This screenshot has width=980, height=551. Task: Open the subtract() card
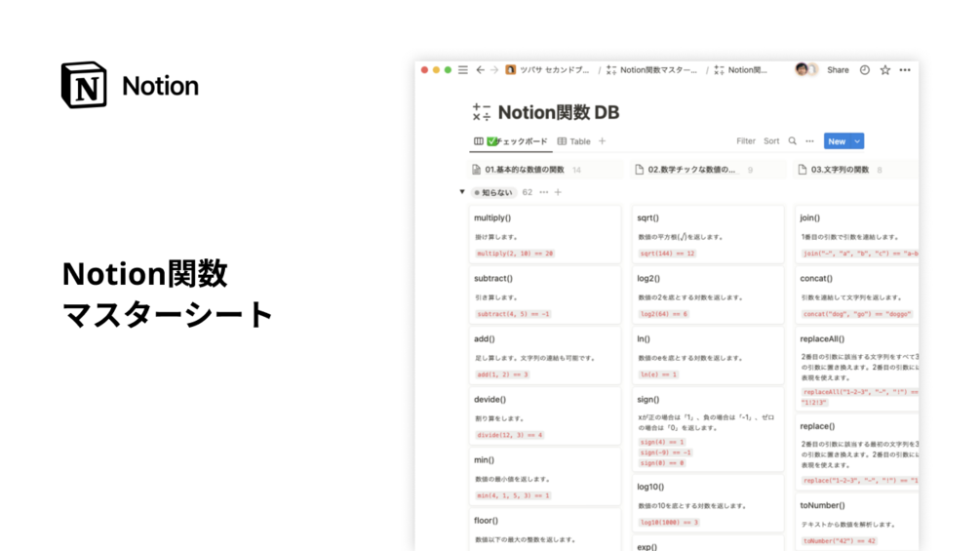[545, 295]
